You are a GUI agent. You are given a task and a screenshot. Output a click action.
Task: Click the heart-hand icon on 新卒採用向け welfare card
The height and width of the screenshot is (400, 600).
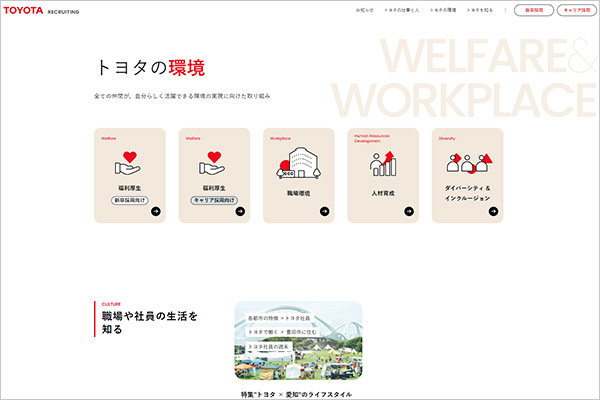point(128,163)
